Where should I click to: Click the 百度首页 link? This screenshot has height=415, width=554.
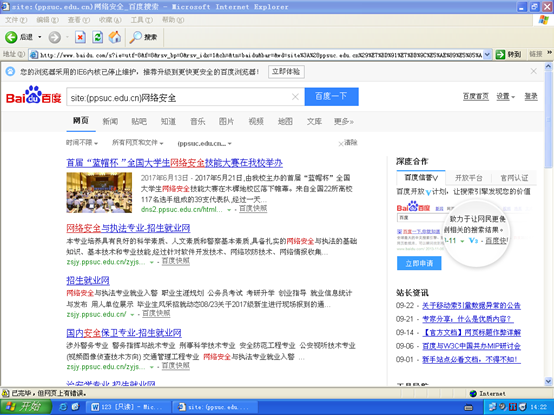coord(476,96)
